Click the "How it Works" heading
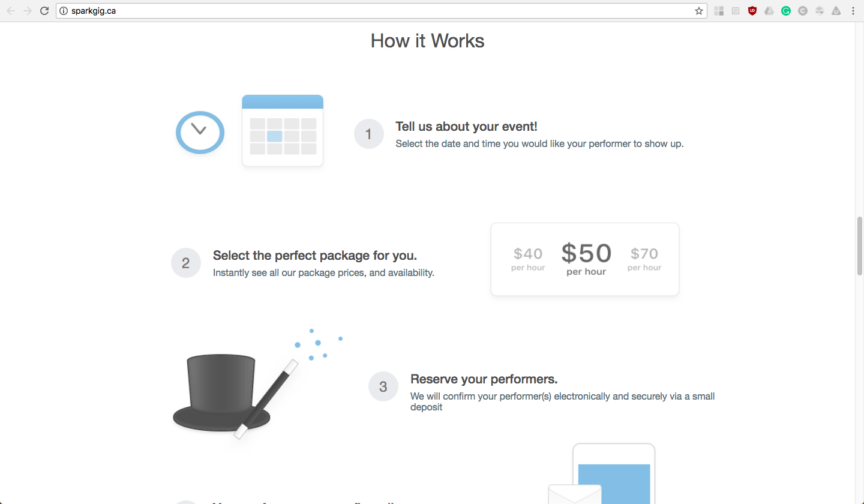The image size is (864, 504). [428, 41]
